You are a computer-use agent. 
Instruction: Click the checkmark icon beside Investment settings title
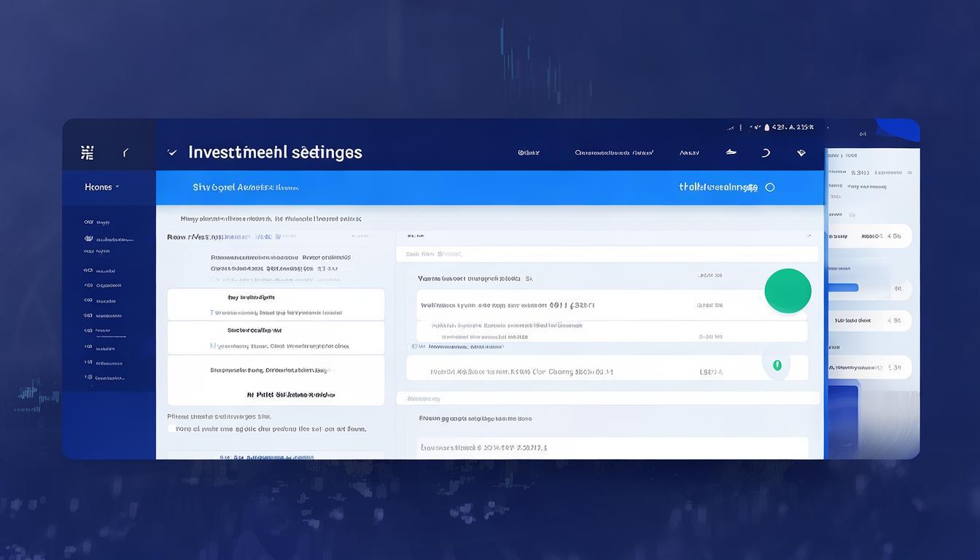coord(172,152)
